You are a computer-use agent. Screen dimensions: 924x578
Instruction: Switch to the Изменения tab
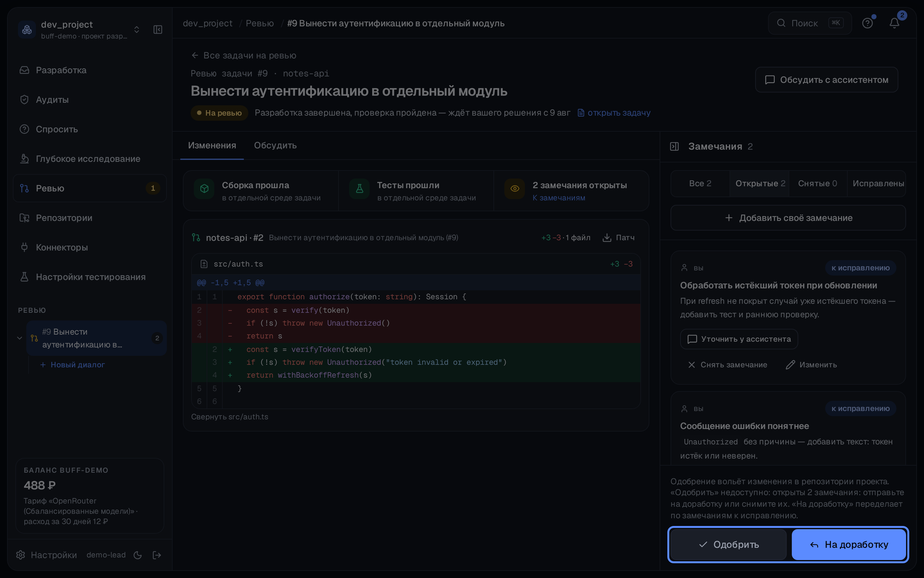212,145
